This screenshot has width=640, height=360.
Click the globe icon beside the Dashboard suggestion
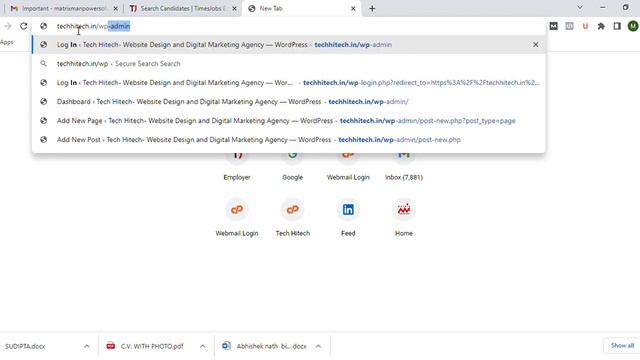tap(43, 102)
